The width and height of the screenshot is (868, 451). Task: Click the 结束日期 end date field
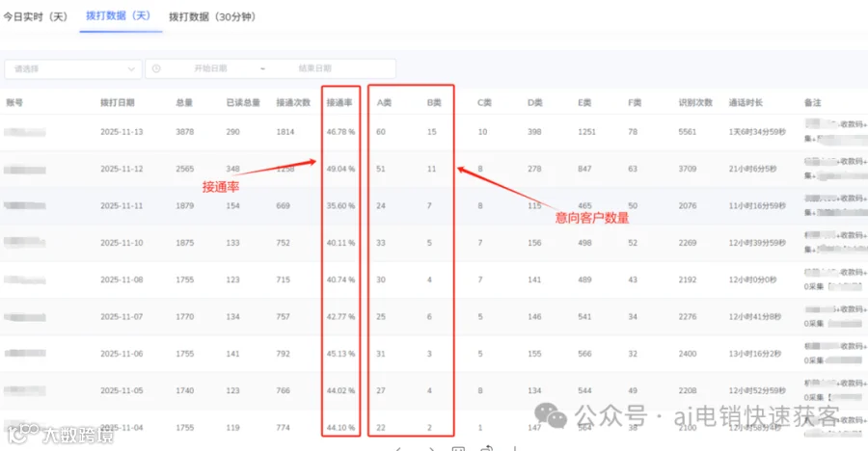[x=315, y=68]
